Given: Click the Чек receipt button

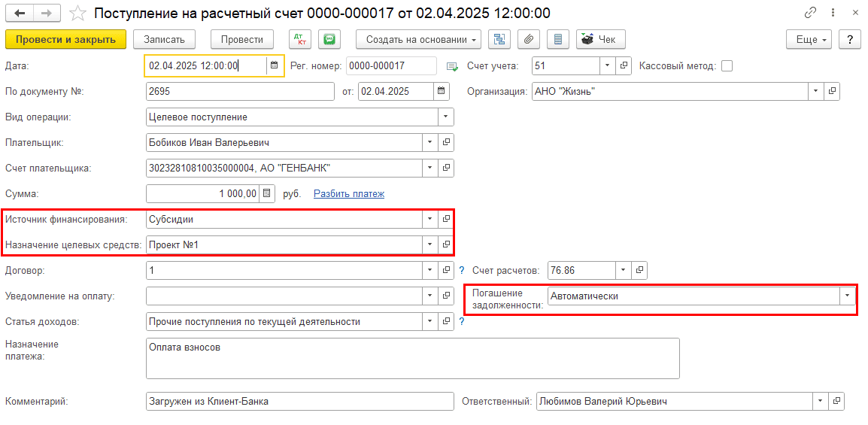Looking at the screenshot, I should click(600, 40).
